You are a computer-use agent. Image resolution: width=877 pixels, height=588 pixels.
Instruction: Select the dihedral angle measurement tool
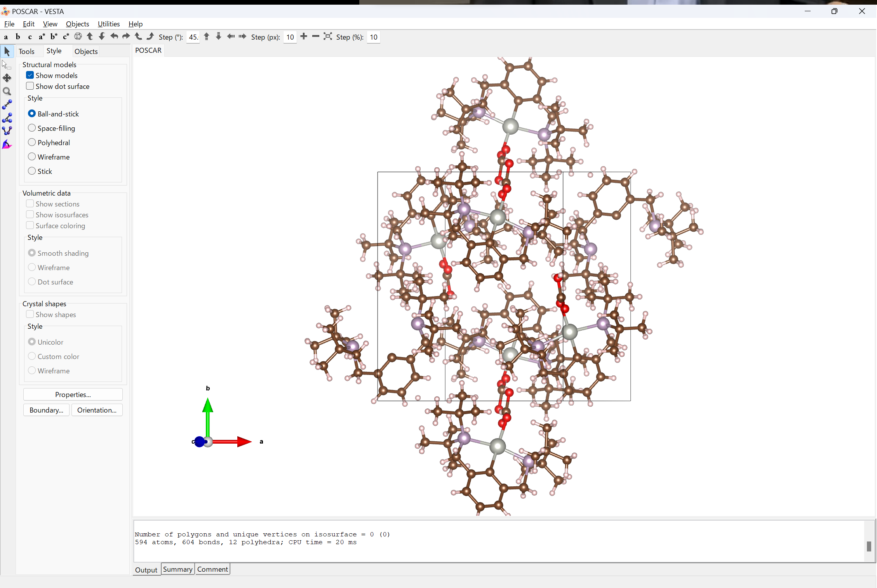[x=7, y=131]
